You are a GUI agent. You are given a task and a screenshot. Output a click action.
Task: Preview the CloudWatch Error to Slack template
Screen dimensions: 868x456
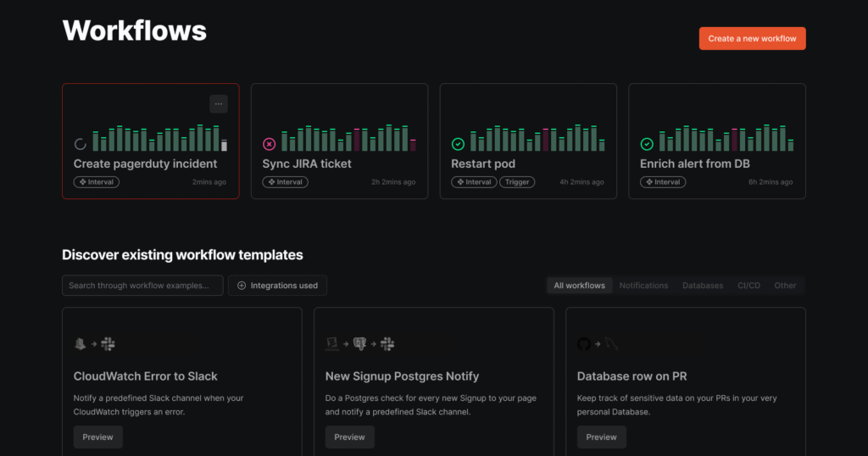tap(97, 437)
